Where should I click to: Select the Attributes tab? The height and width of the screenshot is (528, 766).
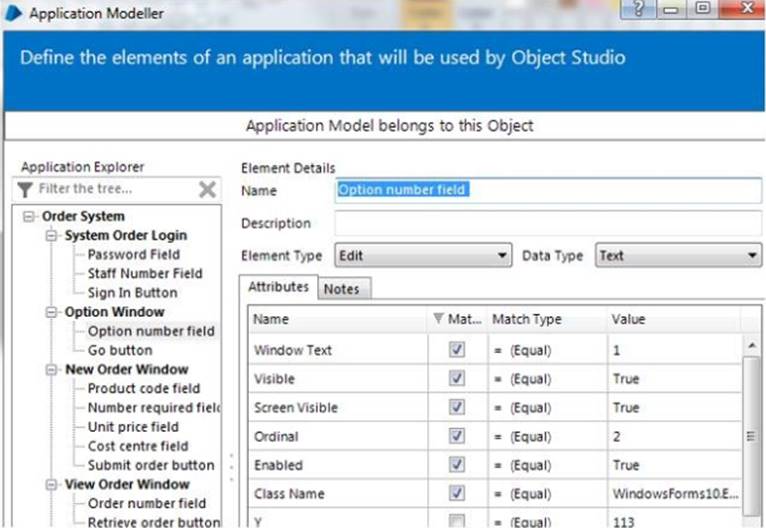click(278, 287)
